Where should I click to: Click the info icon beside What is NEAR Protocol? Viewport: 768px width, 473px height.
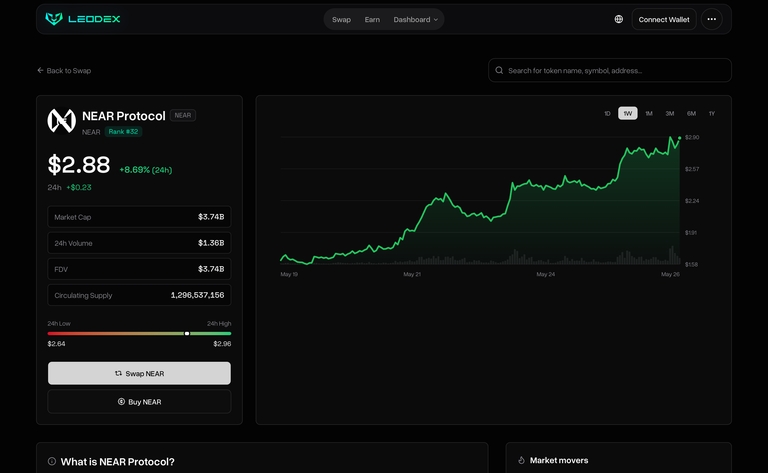(x=51, y=461)
